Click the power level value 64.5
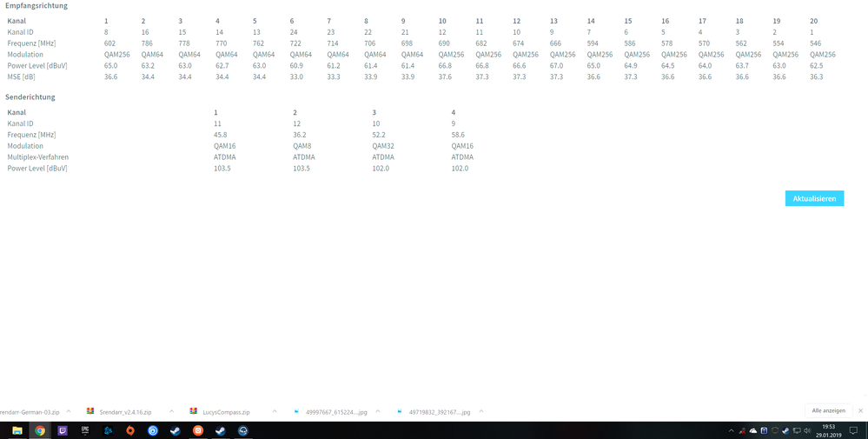This screenshot has height=439, width=868. 667,65
